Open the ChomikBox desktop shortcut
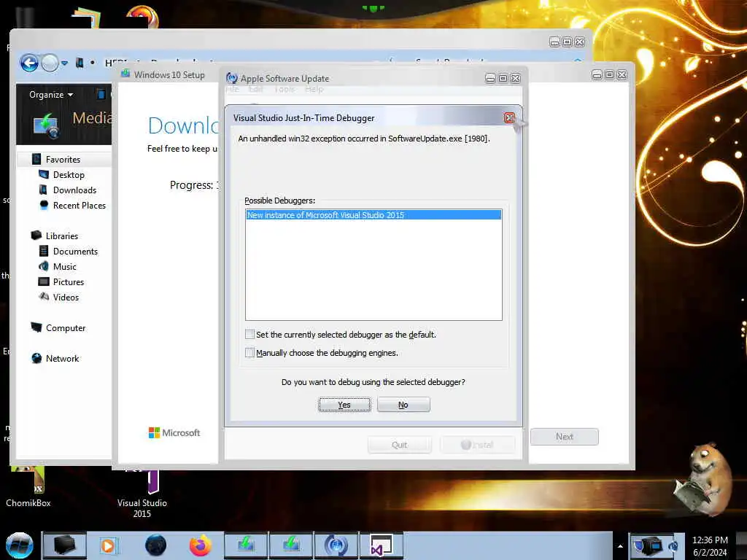 coord(28,488)
